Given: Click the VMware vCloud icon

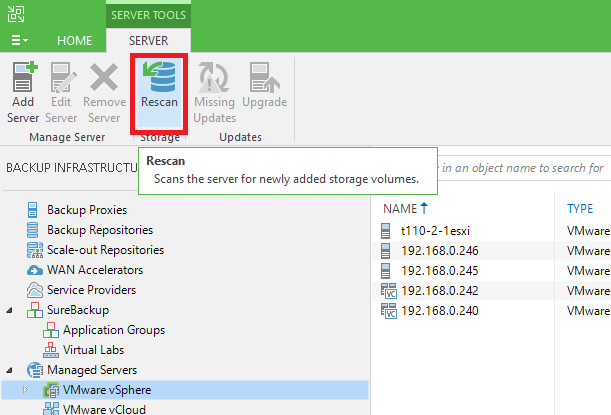Looking at the screenshot, I should pyautogui.click(x=51, y=408).
